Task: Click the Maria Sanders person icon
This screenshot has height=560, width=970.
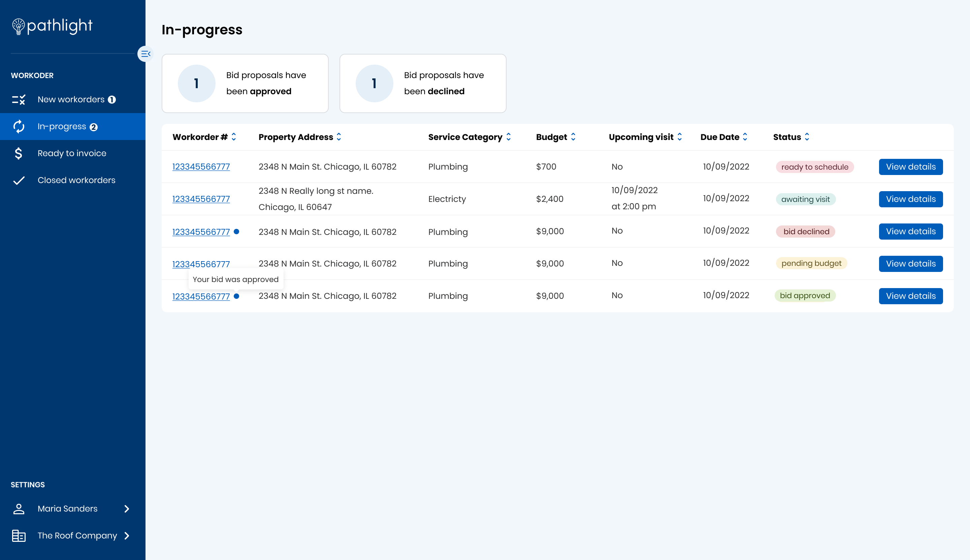Action: click(19, 509)
